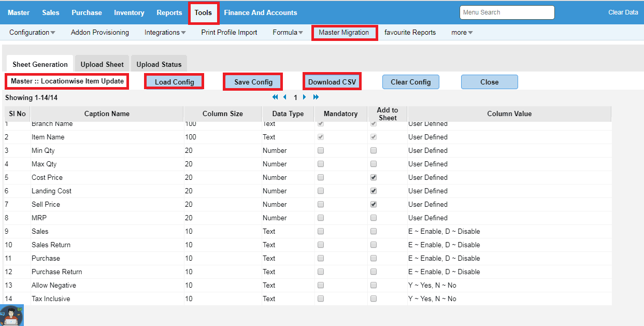
Task: Uncheck Add to Sheet for Landing Cost
Action: click(x=374, y=191)
